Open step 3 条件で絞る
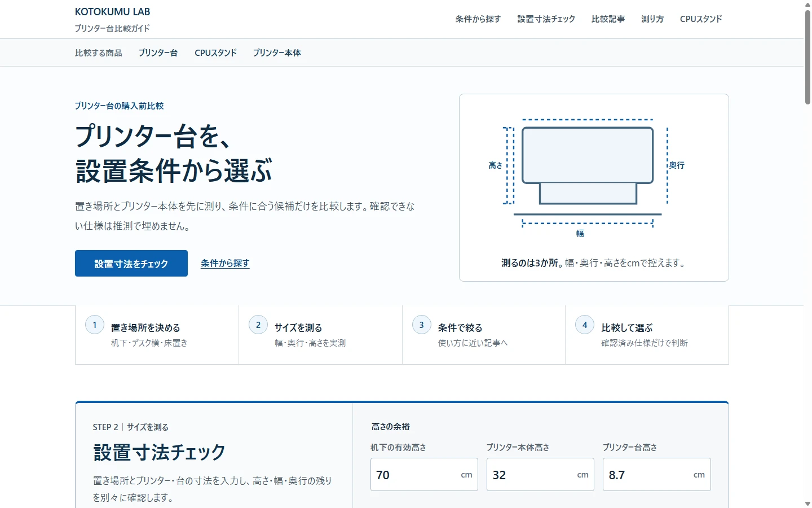812x508 pixels. click(x=484, y=335)
